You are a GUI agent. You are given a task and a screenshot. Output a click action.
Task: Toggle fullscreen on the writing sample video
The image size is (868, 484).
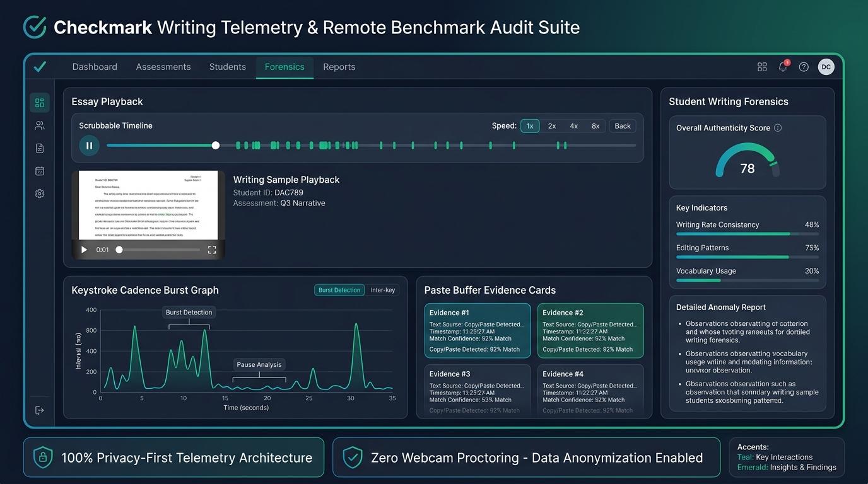click(212, 250)
